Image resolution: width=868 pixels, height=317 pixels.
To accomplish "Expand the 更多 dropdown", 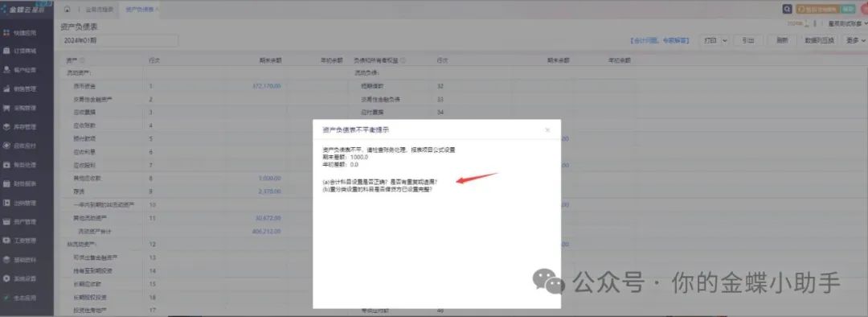I will click(854, 40).
